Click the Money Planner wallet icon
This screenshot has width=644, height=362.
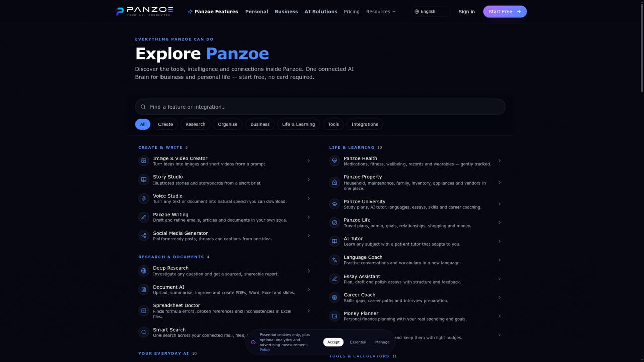coord(334,316)
